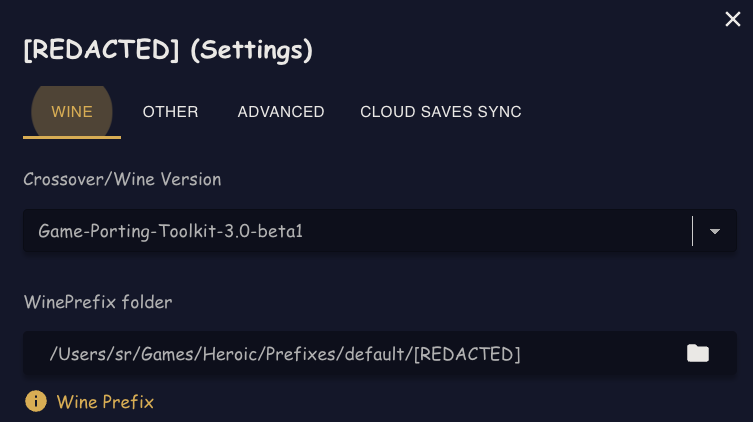The width and height of the screenshot is (753, 422).
Task: Click the yellow underline beneath the WINE tab
Action: (72, 137)
